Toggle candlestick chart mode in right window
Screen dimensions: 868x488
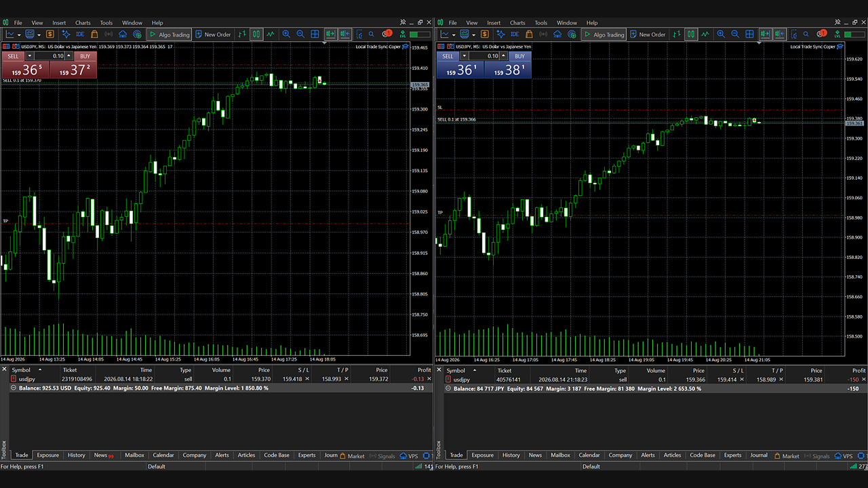[x=691, y=34]
